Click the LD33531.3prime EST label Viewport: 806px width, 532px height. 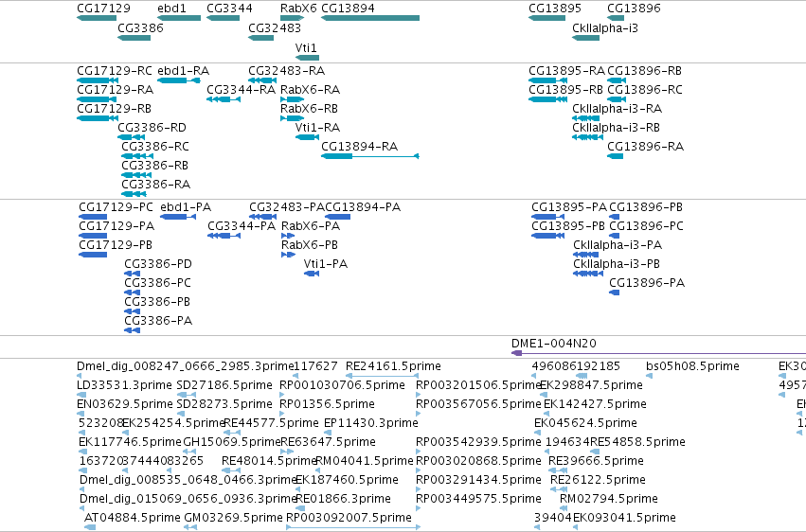tap(124, 385)
